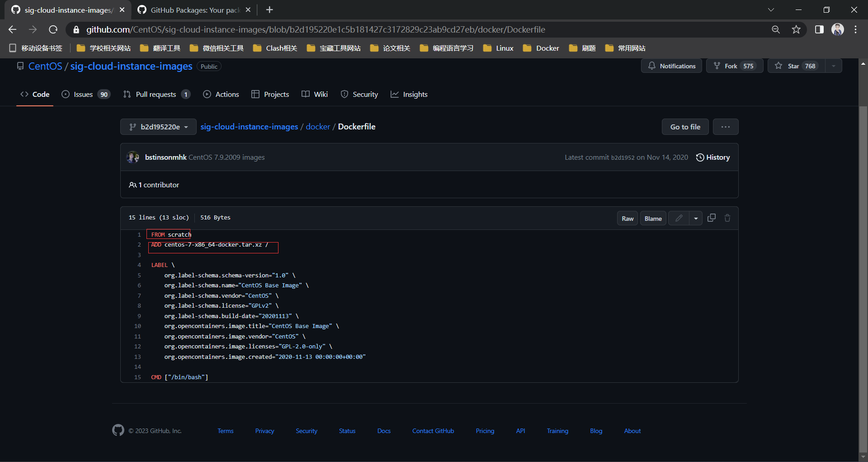Expand the edit options dropdown caret
This screenshot has width=868, height=462.
point(696,218)
